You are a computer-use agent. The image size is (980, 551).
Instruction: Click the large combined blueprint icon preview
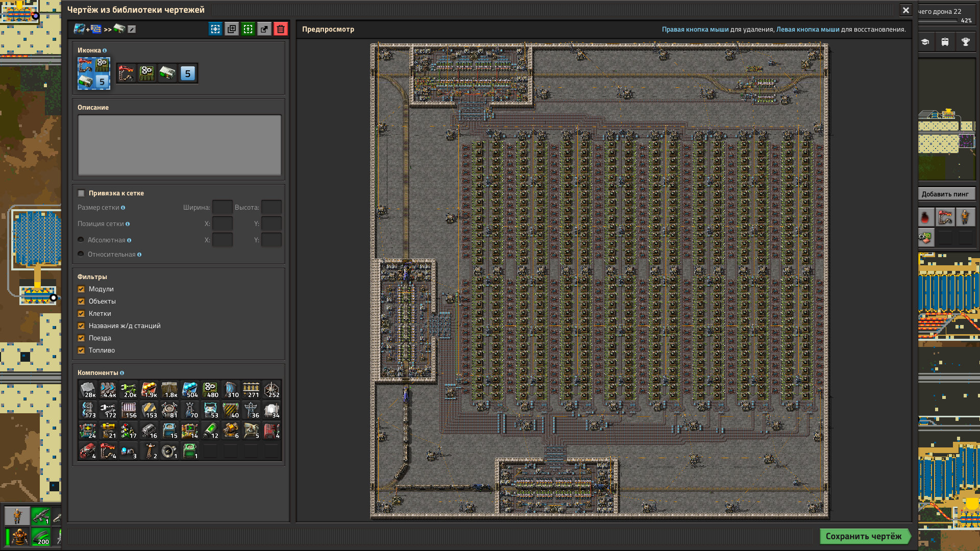tap(93, 73)
